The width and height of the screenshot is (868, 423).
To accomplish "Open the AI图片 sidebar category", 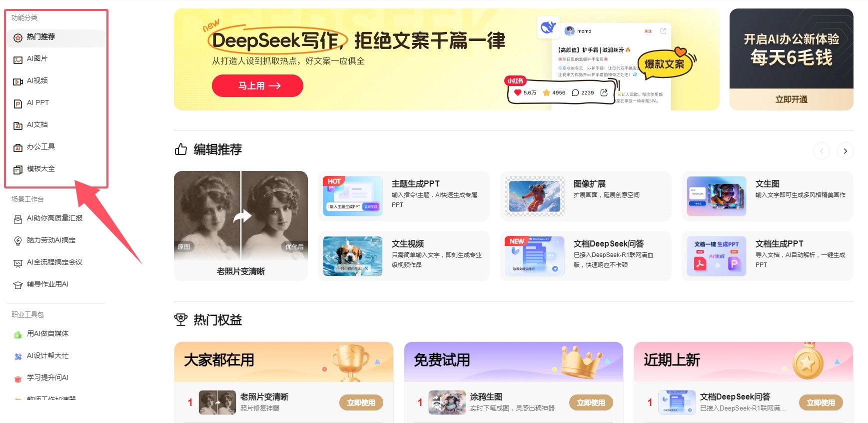I will tap(56, 59).
